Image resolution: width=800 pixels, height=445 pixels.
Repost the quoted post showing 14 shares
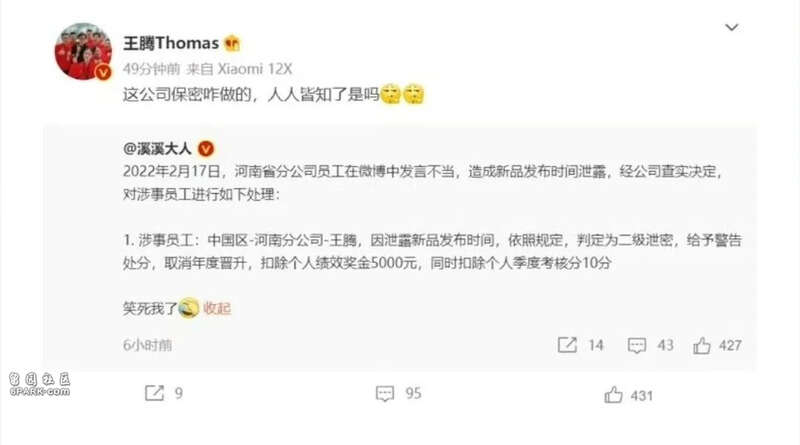point(580,345)
